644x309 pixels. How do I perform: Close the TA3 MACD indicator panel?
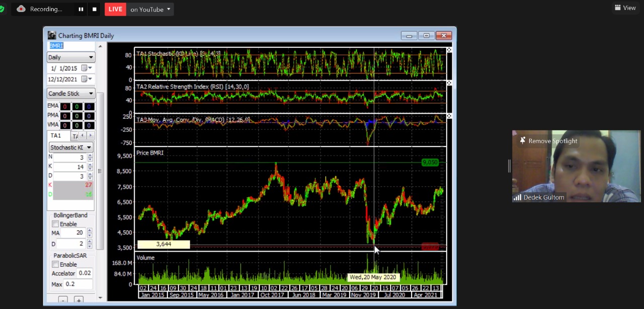(x=449, y=116)
